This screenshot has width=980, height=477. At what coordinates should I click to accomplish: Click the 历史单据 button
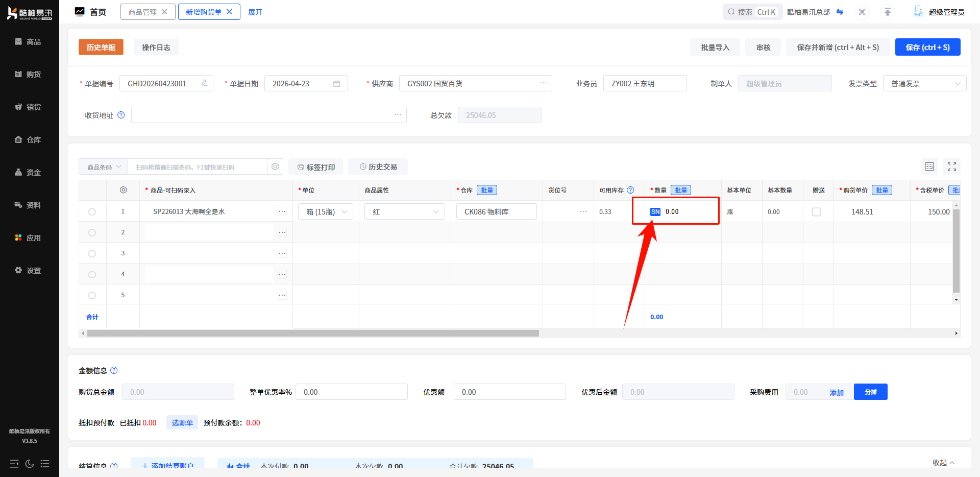coord(101,47)
